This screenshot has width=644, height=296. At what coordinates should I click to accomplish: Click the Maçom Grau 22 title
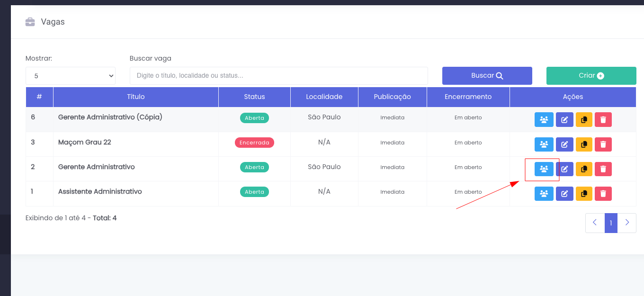click(x=85, y=142)
